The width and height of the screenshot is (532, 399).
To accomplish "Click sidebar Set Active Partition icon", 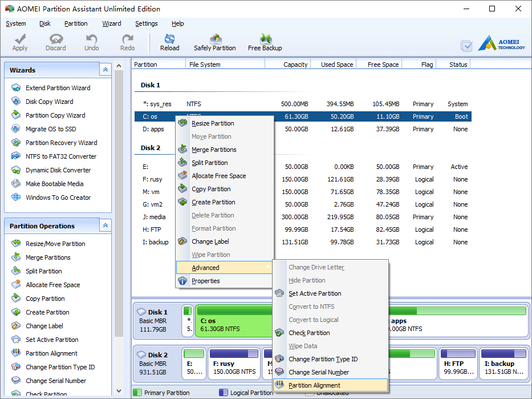I will (16, 340).
